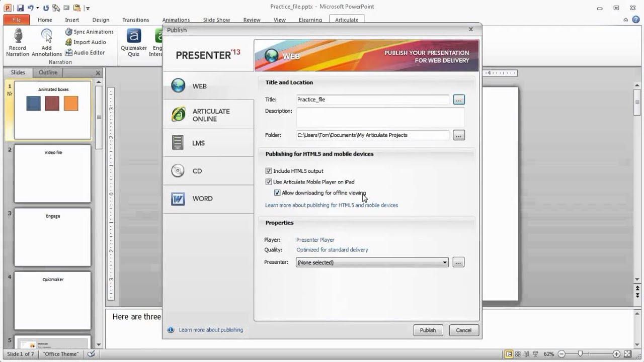Open the File tab
The width and height of the screenshot is (644, 362).
coord(16,20)
